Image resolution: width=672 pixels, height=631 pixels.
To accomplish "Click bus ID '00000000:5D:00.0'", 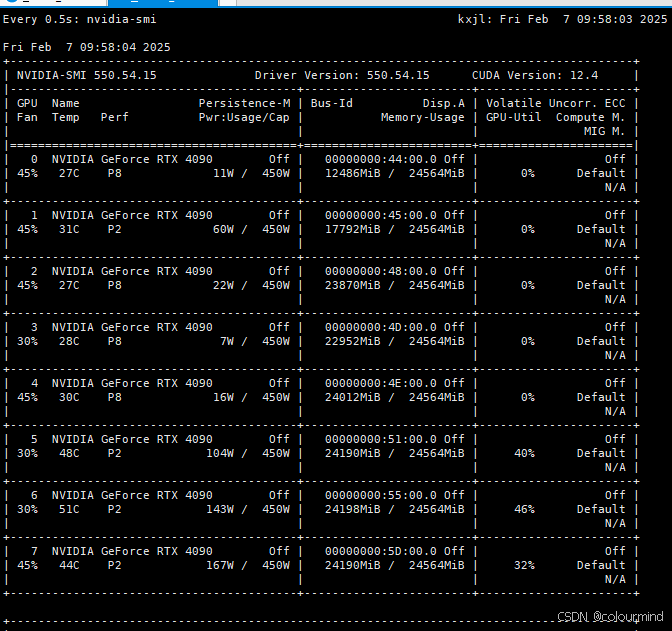I will [381, 551].
